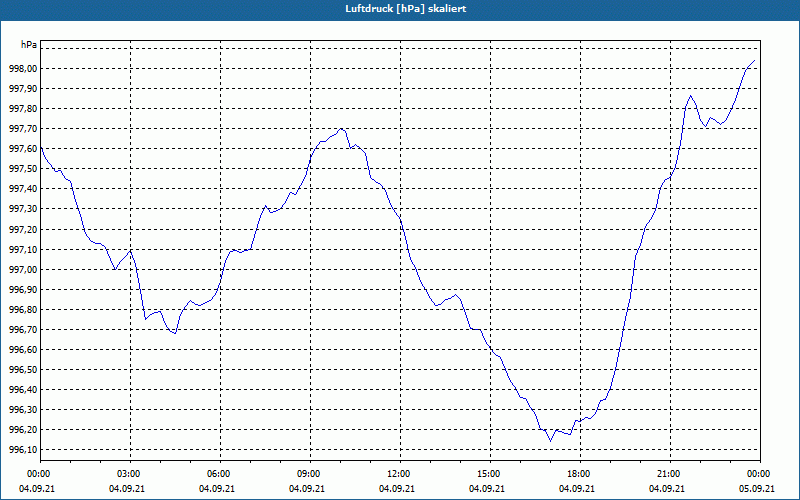Select the 998,00 y-axis label
The image size is (800, 500).
coord(23,69)
